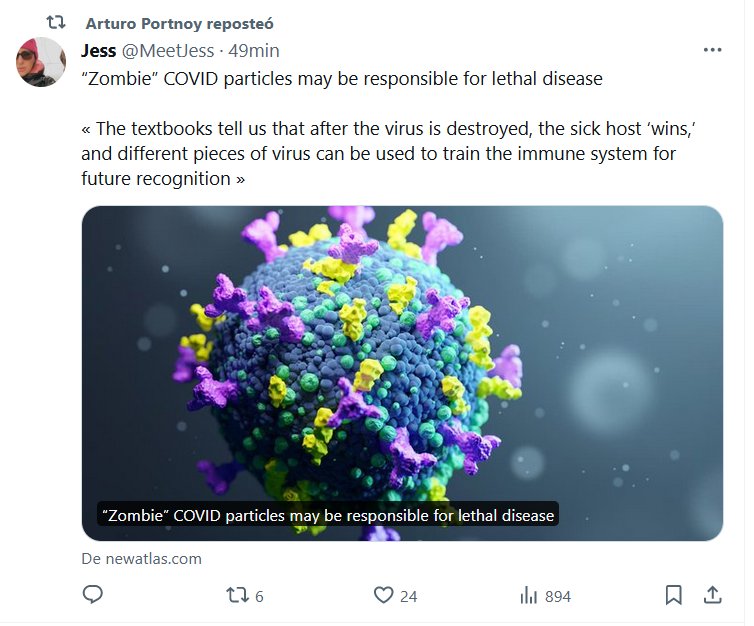Open the three-dot more options menu
754x626 pixels.
(x=712, y=50)
